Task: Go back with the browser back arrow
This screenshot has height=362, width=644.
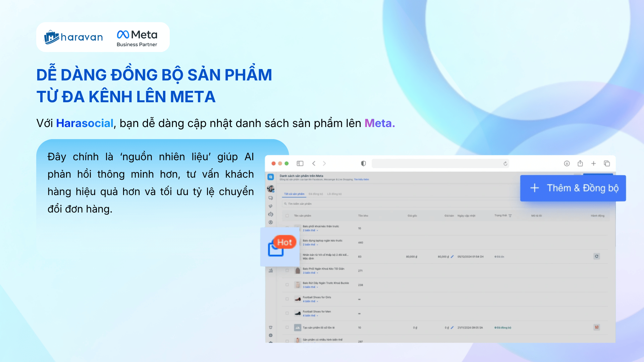Action: coord(314,164)
